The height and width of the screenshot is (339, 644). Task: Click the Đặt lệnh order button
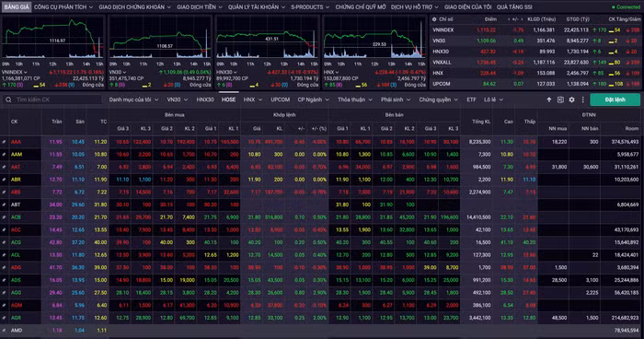[x=615, y=99]
